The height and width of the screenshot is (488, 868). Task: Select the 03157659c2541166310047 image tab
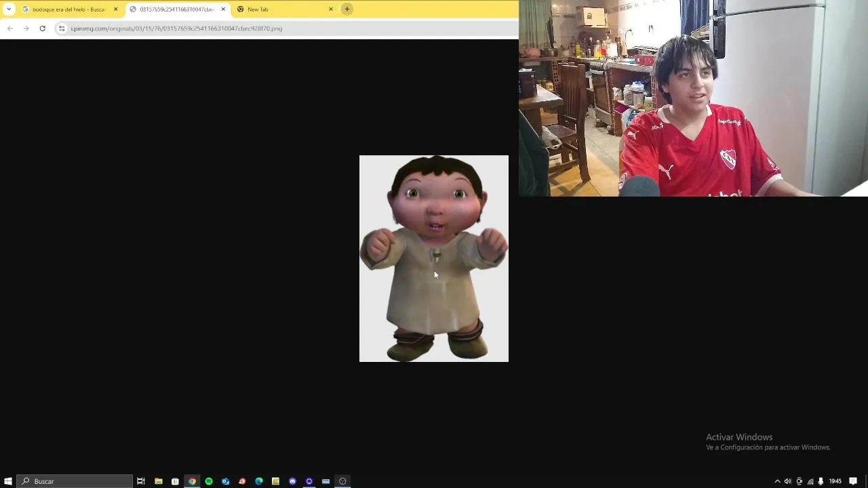[176, 9]
